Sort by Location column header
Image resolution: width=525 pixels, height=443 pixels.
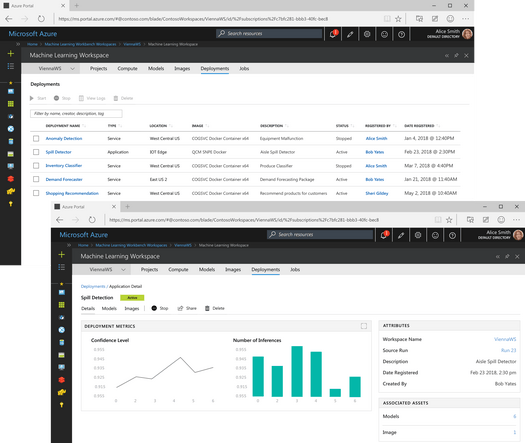tap(161, 126)
